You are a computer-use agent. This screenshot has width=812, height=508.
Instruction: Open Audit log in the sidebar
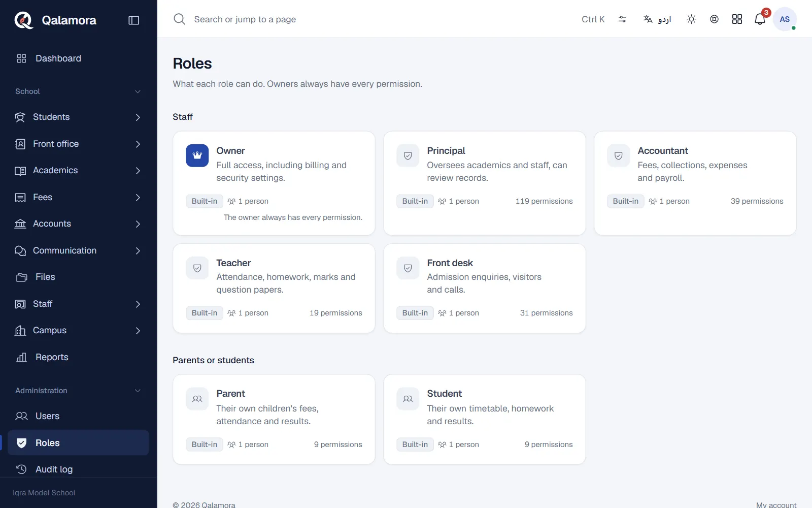point(78,469)
